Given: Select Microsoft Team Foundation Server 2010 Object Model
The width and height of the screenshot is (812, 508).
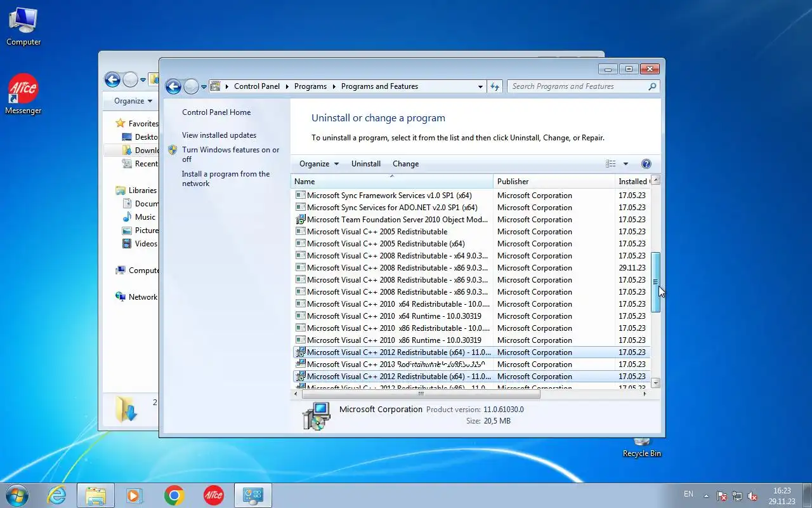Looking at the screenshot, I should (x=471, y=220).
